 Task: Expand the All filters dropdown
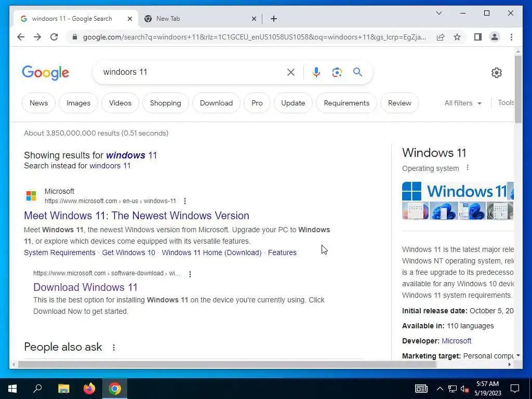point(463,103)
